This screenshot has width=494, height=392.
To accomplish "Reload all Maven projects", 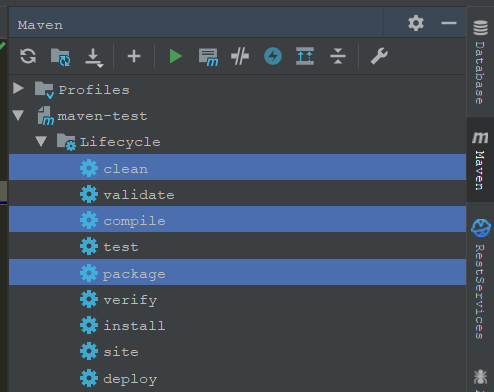I will click(28, 56).
